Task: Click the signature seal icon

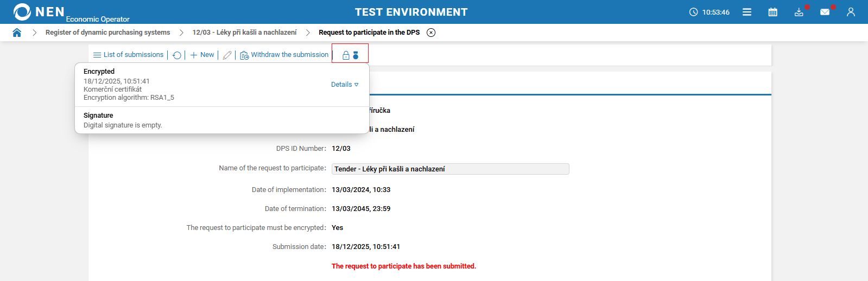Action: [x=356, y=55]
